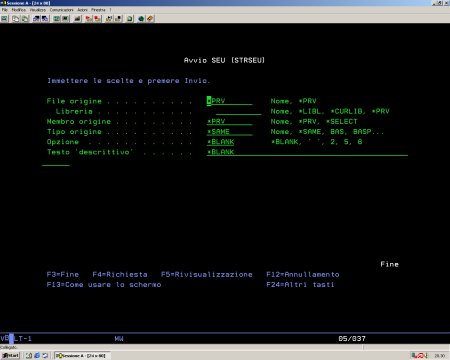Open the Display setup toolbar icon
This screenshot has height=360, width=450.
57,19
